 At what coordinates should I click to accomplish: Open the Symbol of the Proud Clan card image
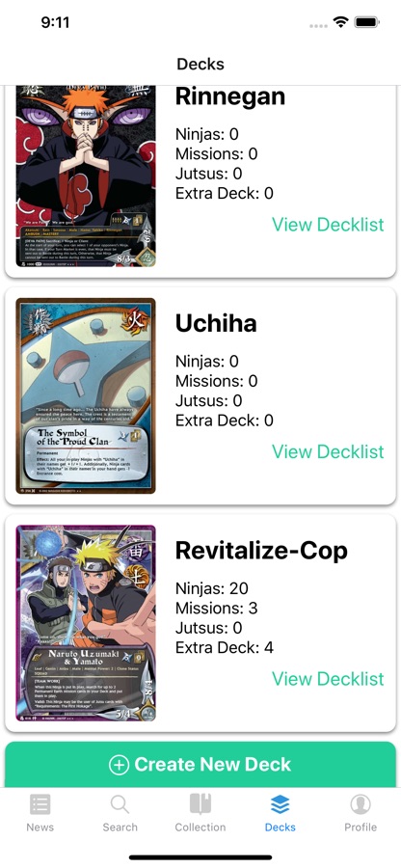point(86,395)
